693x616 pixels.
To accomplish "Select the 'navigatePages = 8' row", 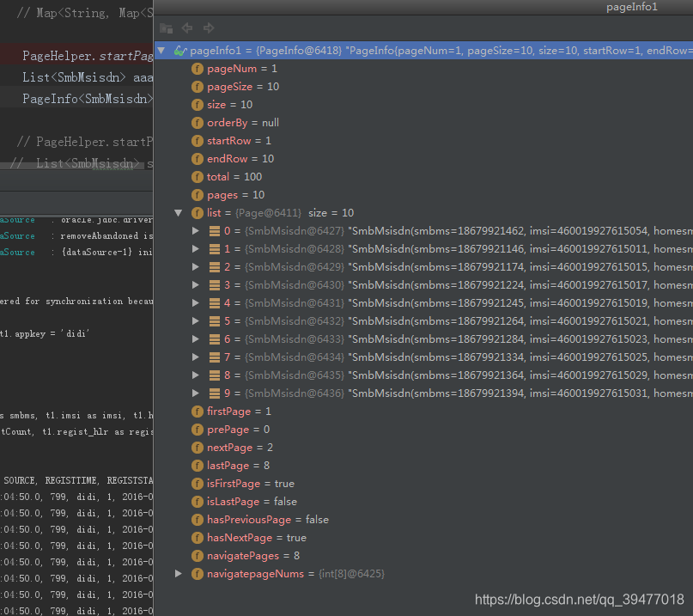I will 423,556.
